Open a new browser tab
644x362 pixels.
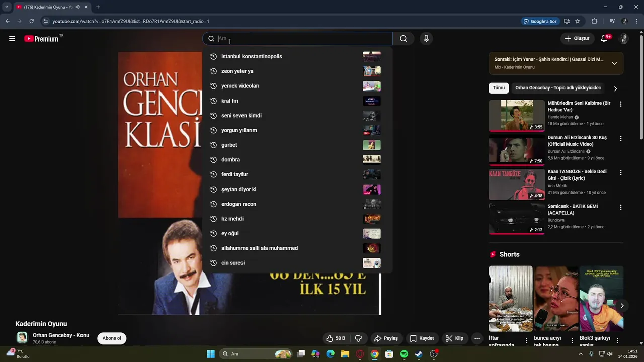(98, 7)
